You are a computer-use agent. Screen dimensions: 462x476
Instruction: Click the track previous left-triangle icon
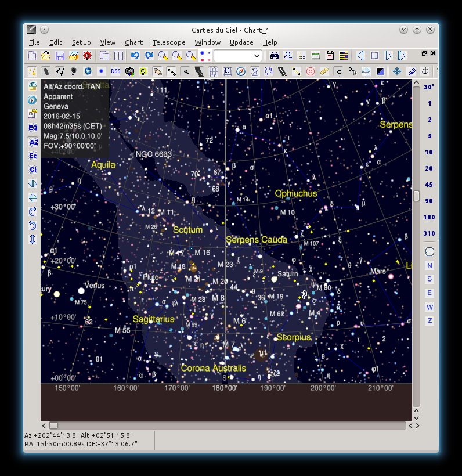(360, 56)
